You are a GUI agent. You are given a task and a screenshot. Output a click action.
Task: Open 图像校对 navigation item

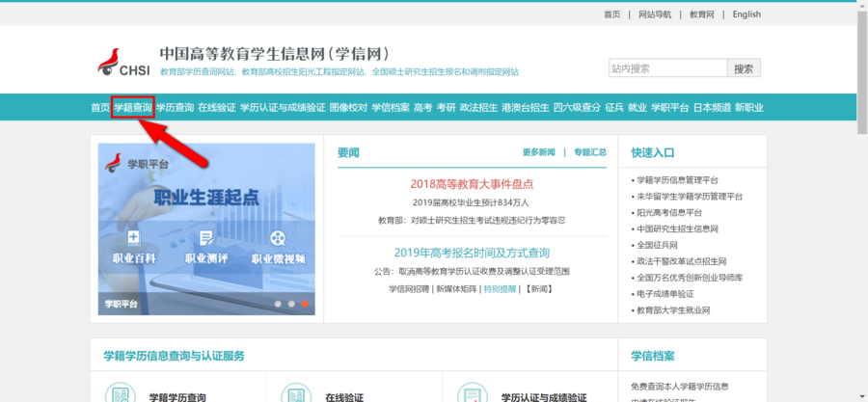349,108
